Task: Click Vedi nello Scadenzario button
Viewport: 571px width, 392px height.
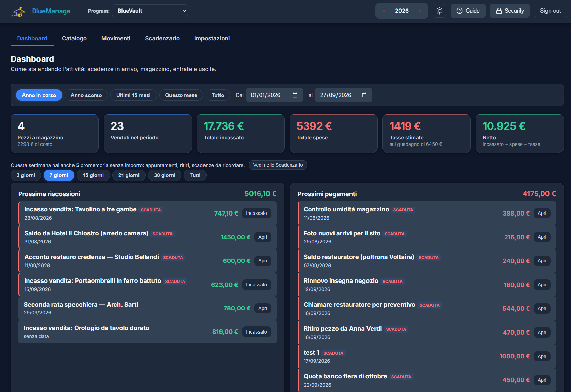Action: 278,165
